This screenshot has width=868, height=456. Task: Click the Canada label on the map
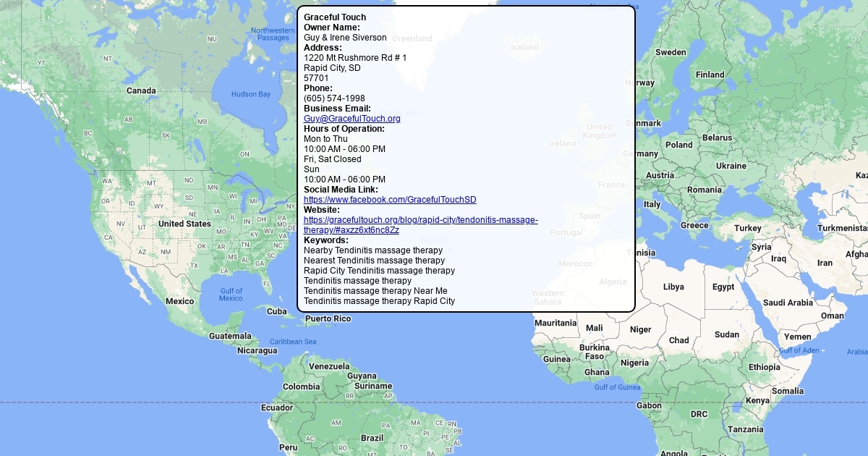[x=141, y=91]
